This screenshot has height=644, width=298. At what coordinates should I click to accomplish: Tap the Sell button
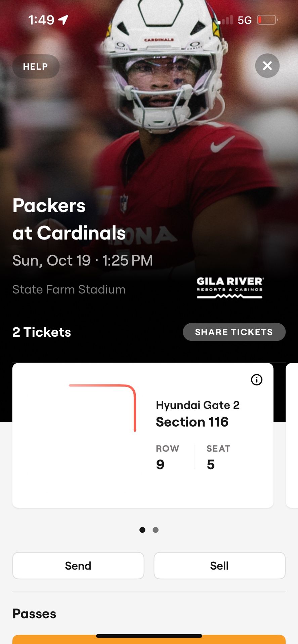coord(219,566)
